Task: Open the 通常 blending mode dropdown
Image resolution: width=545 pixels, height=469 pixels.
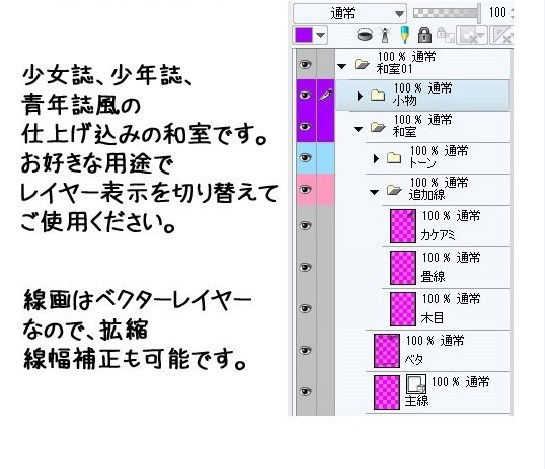Action: (x=350, y=14)
